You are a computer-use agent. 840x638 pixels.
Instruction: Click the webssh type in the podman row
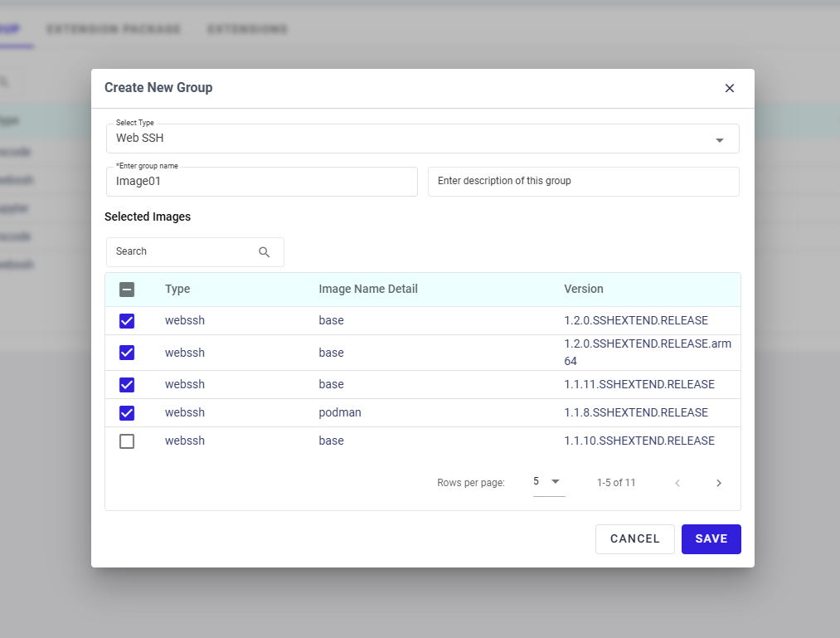[185, 412]
